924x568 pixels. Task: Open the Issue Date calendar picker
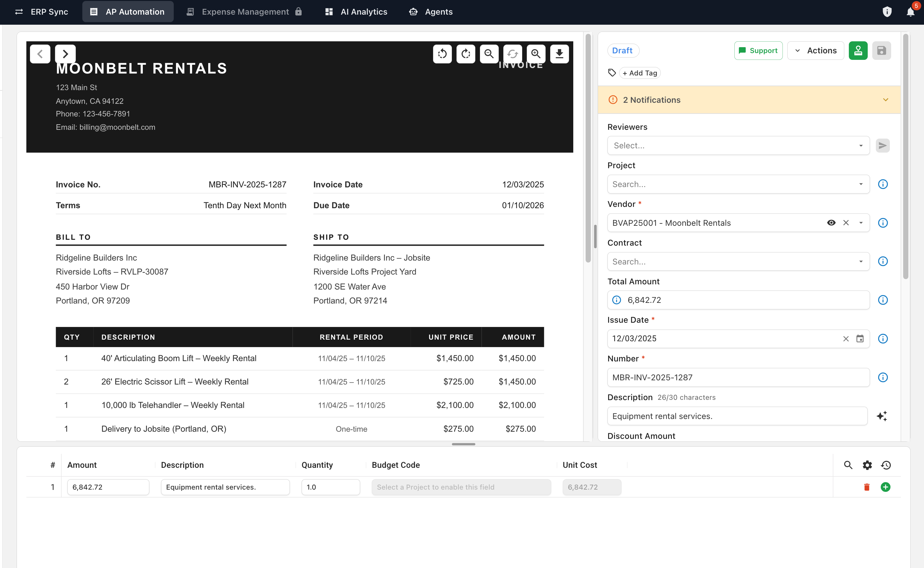(860, 339)
